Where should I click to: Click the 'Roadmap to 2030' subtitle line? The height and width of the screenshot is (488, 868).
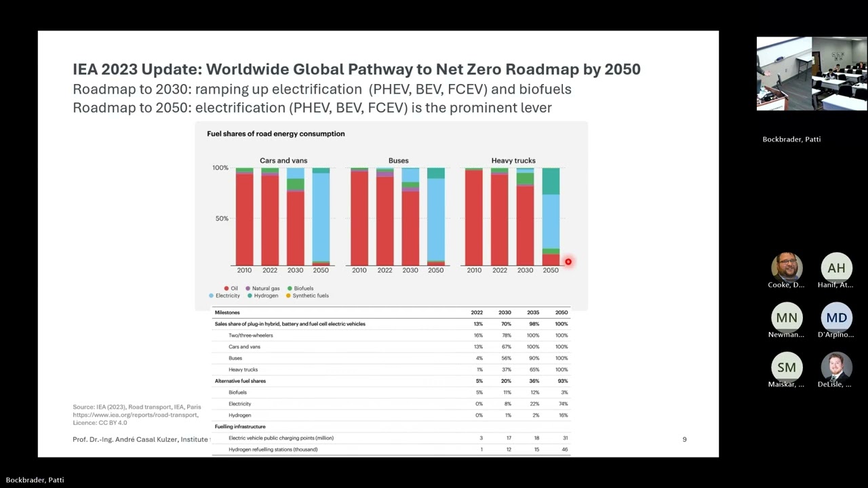pyautogui.click(x=322, y=89)
